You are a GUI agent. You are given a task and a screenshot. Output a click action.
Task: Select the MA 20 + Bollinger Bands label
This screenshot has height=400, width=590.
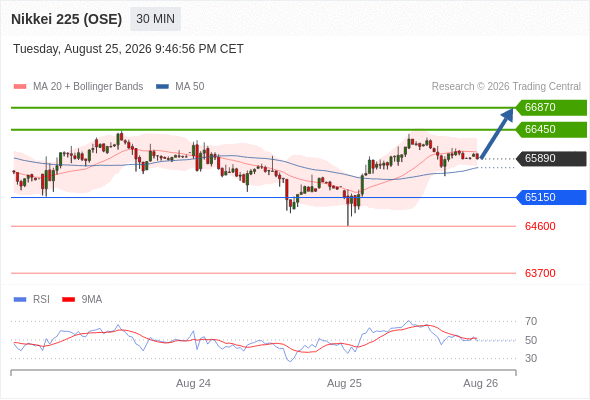[x=88, y=87]
